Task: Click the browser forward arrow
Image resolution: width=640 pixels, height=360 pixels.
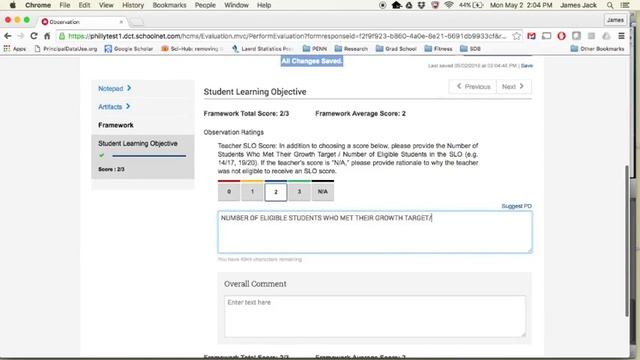Action: point(21,36)
